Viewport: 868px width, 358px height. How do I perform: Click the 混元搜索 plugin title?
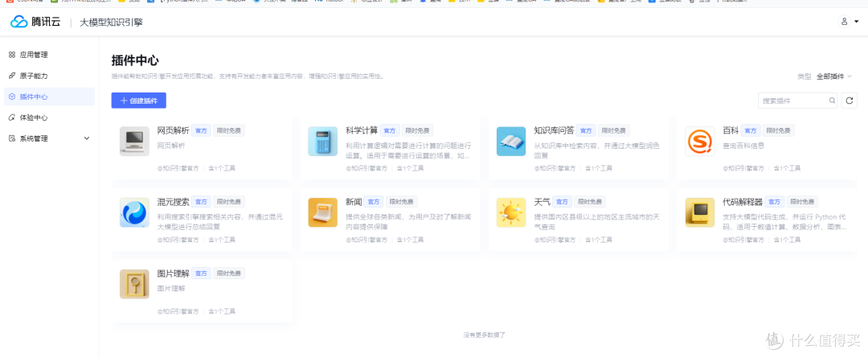(x=174, y=202)
